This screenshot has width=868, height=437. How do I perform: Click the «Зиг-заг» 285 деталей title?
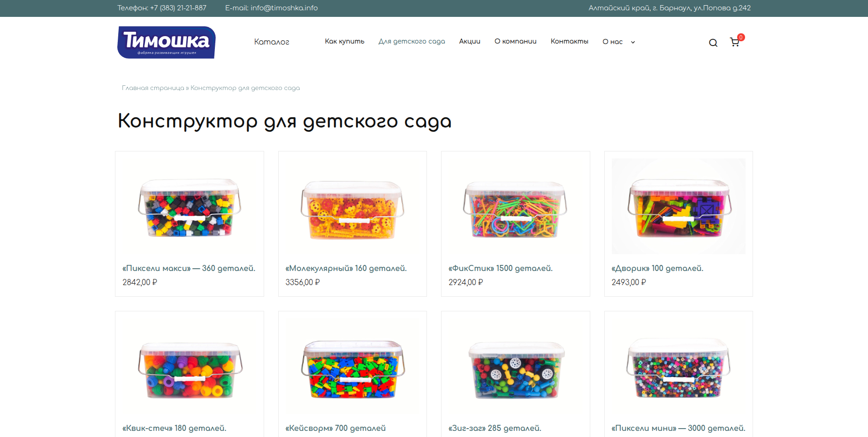pos(495,428)
